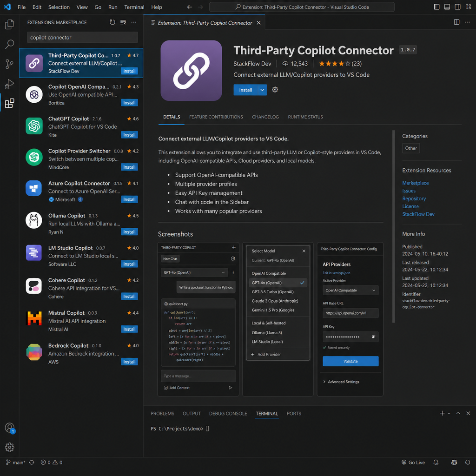476x476 pixels.
Task: Open the License resource link
Action: (x=410, y=206)
